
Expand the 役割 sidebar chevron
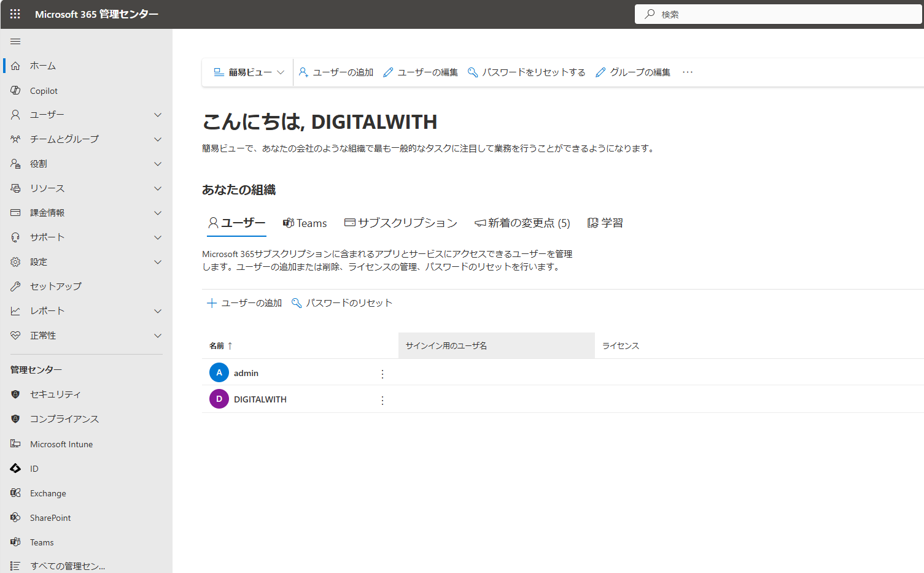tap(158, 164)
